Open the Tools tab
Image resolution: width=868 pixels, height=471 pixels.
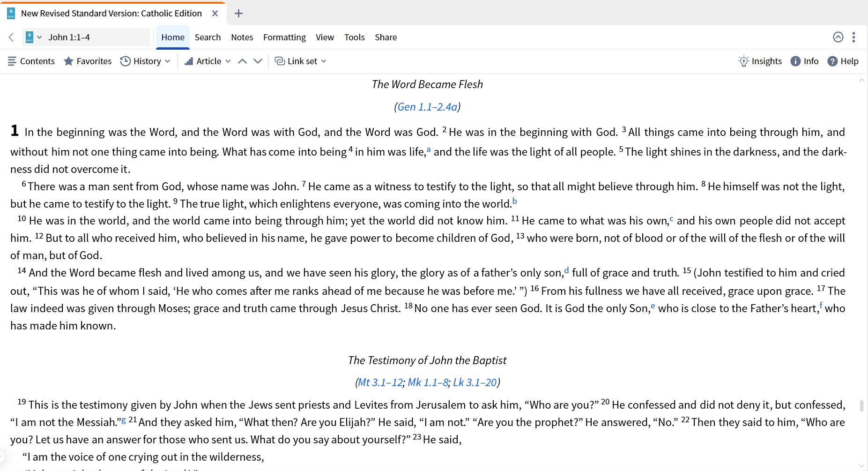pos(354,37)
